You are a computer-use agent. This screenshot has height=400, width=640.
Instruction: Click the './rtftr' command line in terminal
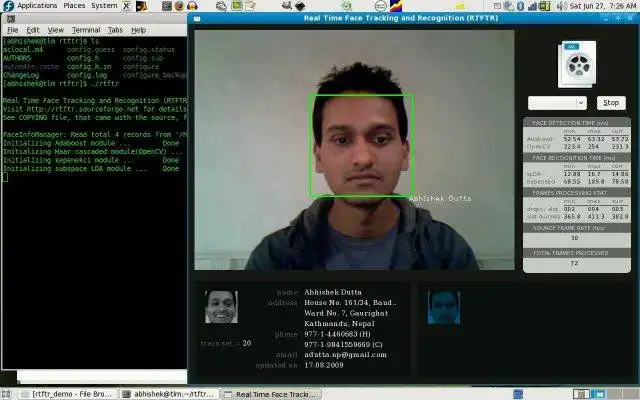pos(61,84)
